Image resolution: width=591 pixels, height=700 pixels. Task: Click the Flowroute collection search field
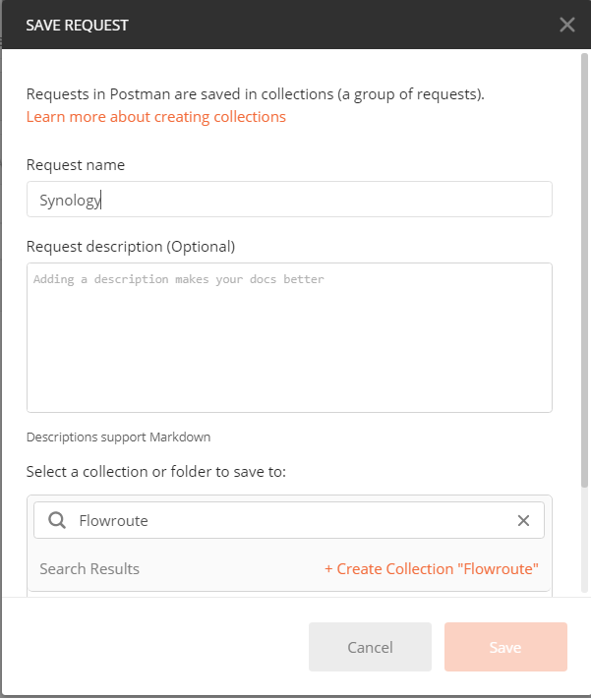point(289,520)
